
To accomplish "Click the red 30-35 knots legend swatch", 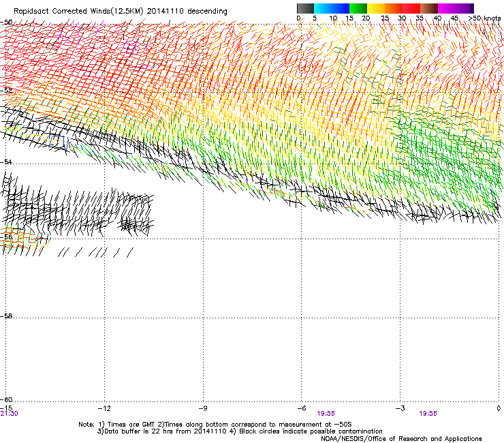I will pyautogui.click(x=411, y=8).
